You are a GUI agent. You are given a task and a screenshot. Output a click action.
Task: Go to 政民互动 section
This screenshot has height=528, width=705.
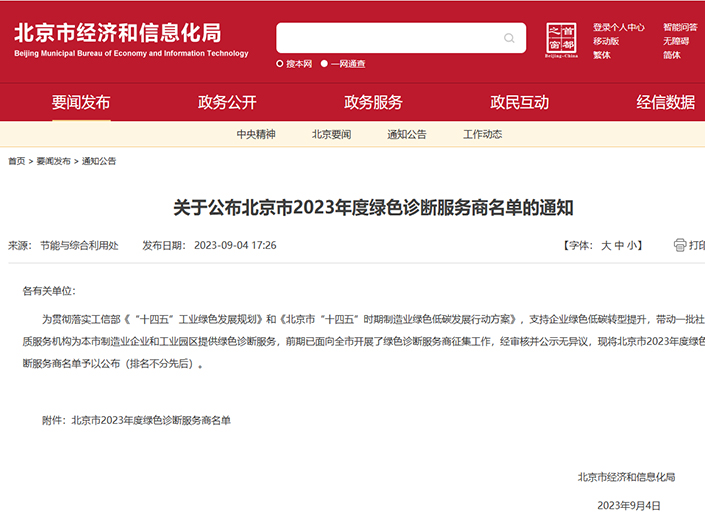pos(519,102)
